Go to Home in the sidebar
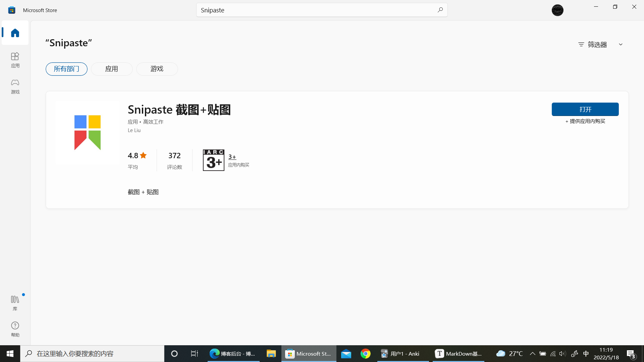The width and height of the screenshot is (644, 362). click(x=15, y=33)
